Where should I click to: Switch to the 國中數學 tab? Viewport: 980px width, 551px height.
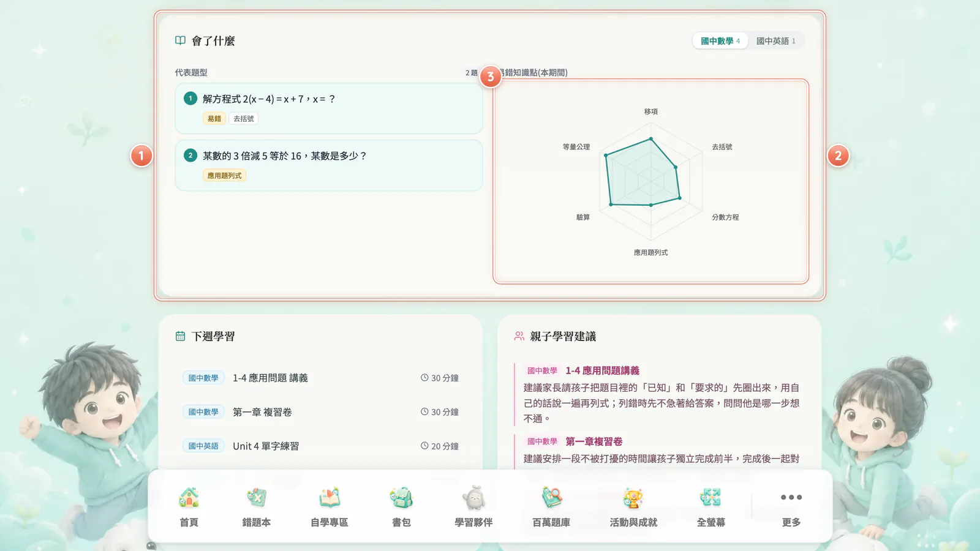coord(720,41)
